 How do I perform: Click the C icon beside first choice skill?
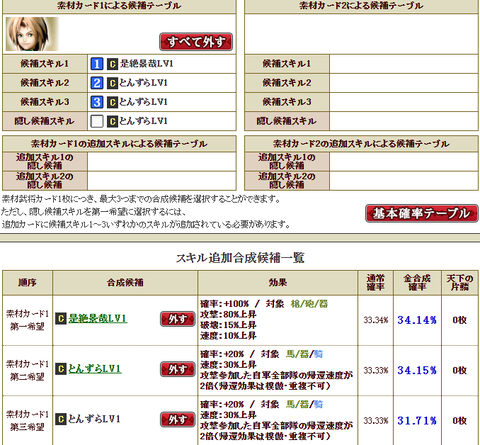pyautogui.click(x=61, y=319)
